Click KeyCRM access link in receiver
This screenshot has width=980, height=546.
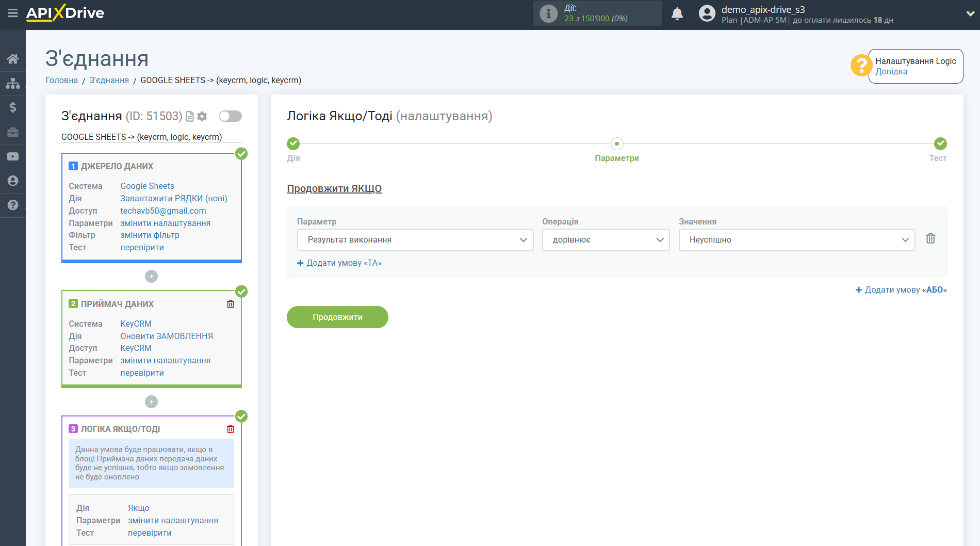(136, 348)
